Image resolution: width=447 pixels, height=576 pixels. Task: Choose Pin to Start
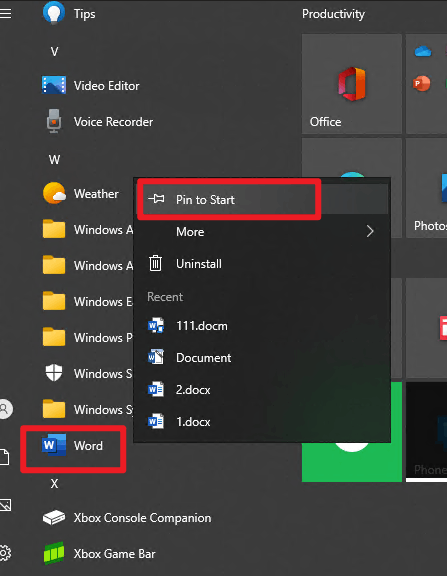tap(261, 199)
